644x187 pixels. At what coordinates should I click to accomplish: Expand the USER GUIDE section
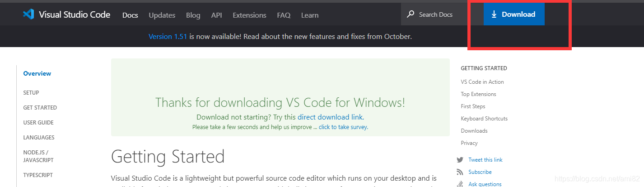[x=38, y=123]
